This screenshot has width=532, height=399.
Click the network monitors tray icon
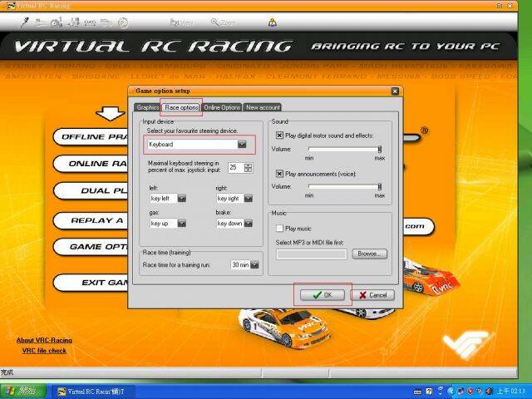[x=461, y=392]
